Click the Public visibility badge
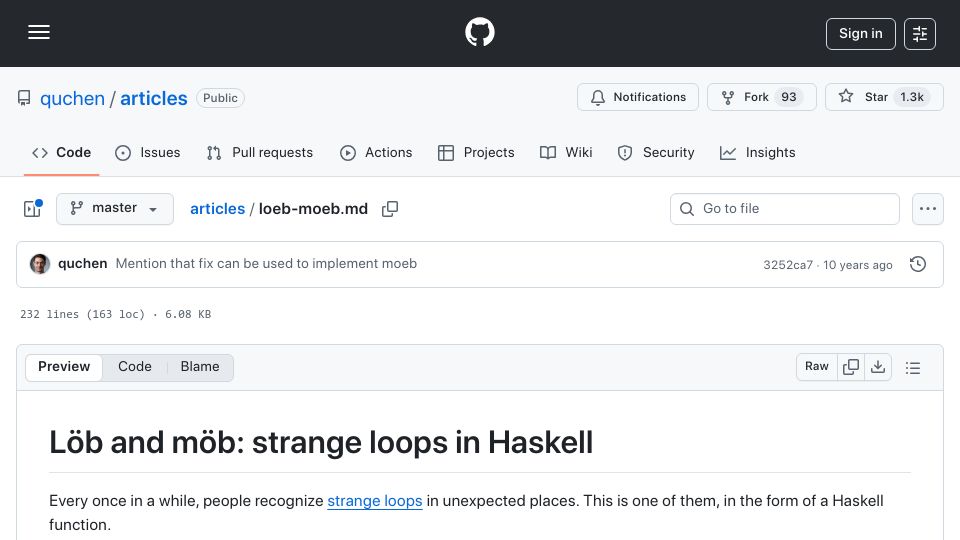The width and height of the screenshot is (960, 540). [x=220, y=98]
